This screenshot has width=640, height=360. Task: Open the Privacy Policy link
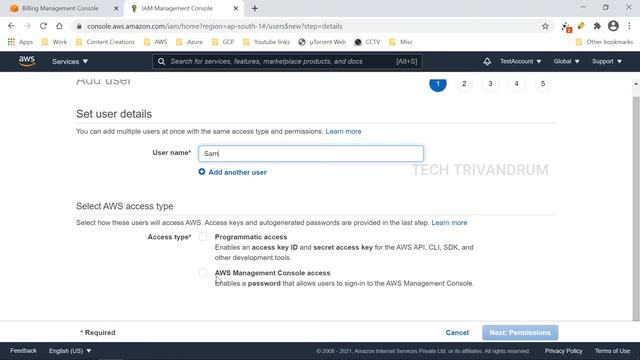[563, 351]
